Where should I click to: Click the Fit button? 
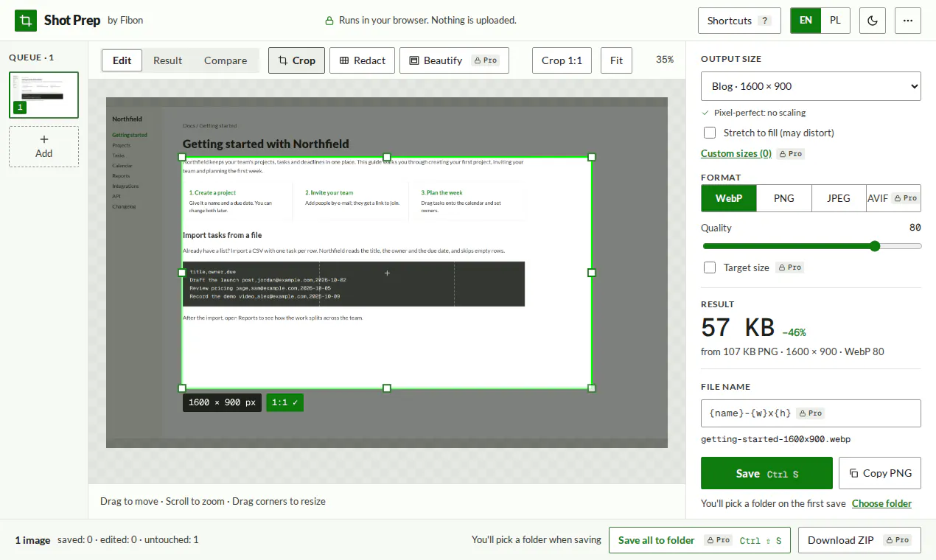pyautogui.click(x=617, y=60)
